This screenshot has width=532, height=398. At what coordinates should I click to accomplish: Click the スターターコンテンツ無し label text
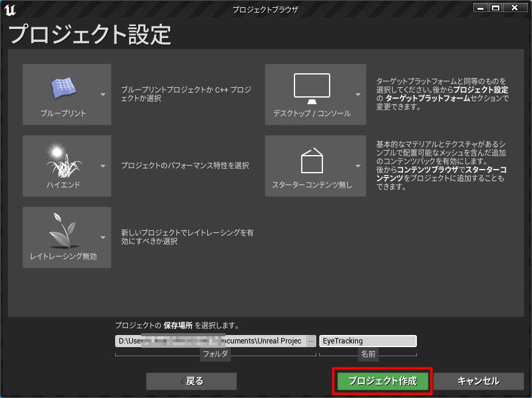[312, 185]
